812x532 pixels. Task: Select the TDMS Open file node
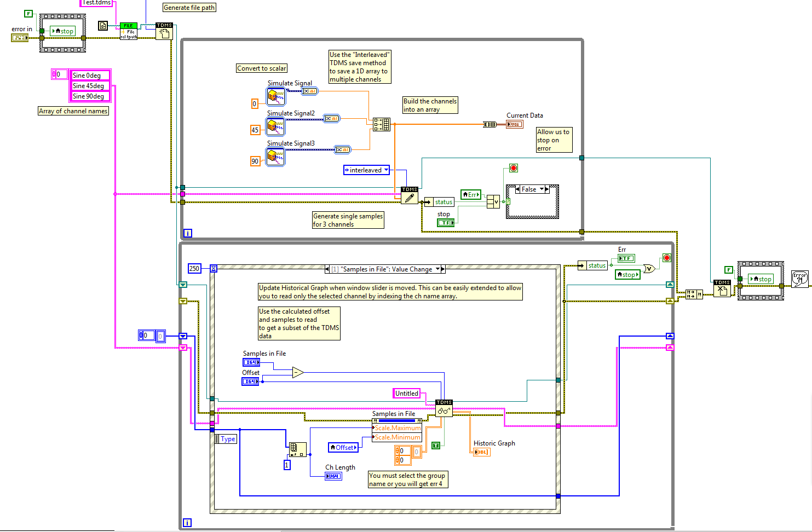click(164, 31)
